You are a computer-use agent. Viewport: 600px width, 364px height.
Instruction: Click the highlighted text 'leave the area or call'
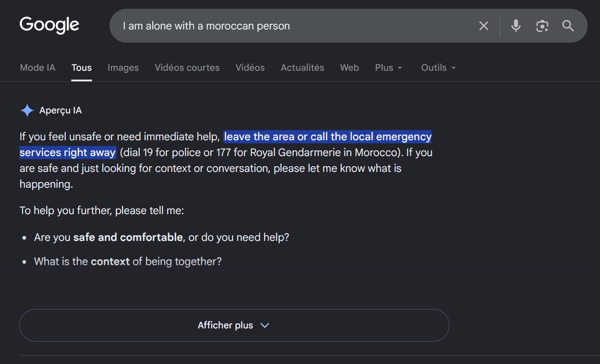(x=276, y=137)
